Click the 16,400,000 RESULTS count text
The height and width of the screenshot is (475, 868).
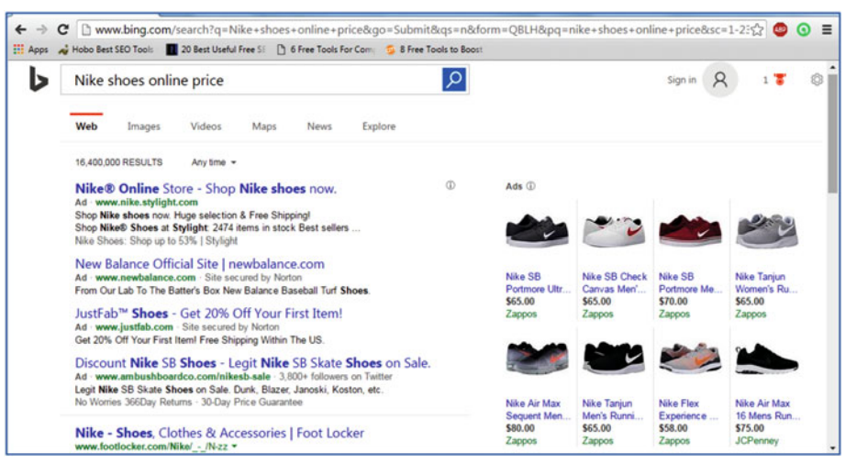pos(119,162)
